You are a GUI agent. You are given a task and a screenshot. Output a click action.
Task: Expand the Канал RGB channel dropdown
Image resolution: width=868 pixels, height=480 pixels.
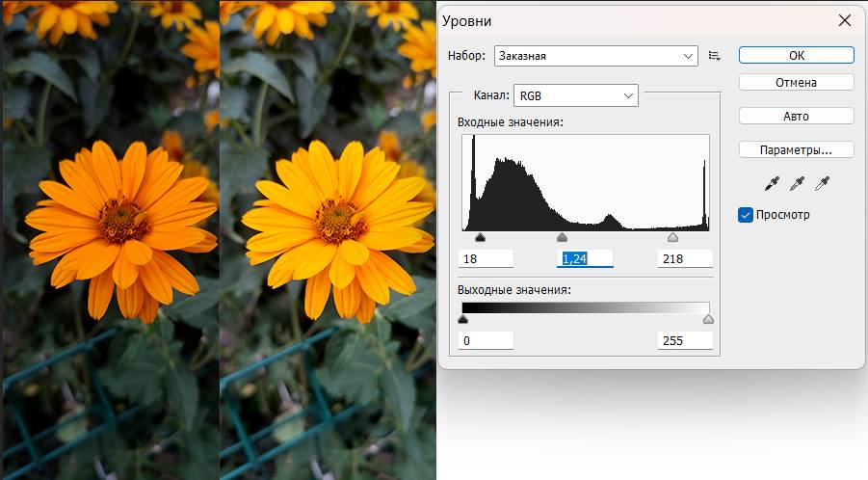tap(576, 95)
